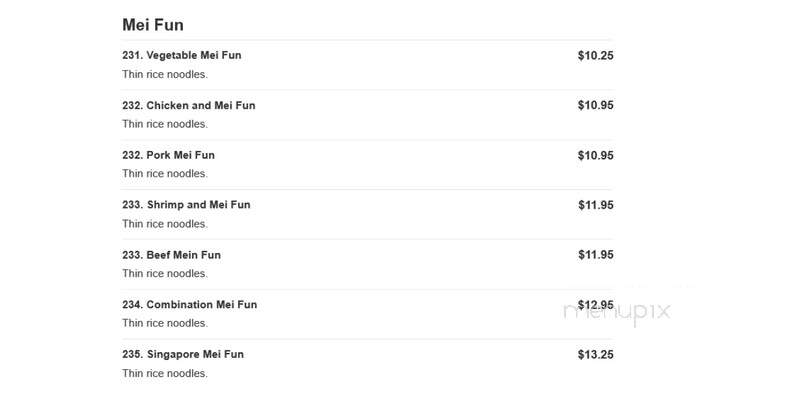Click the Mei Fun section heading
Screen dimensions: 796x394
153,24
